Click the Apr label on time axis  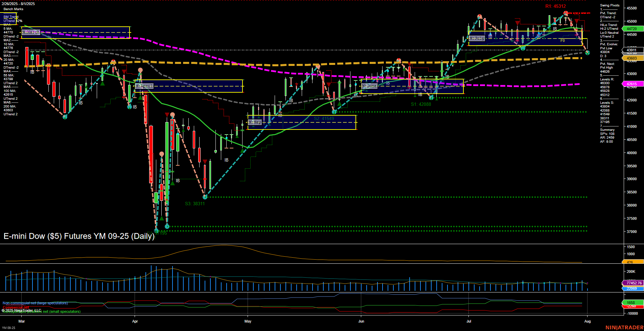[135, 321]
